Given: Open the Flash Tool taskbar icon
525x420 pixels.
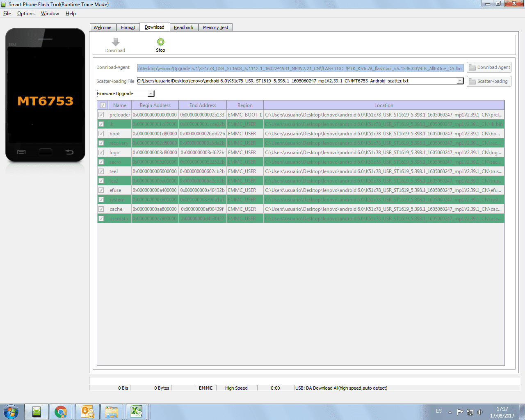Looking at the screenshot, I should pos(37,412).
